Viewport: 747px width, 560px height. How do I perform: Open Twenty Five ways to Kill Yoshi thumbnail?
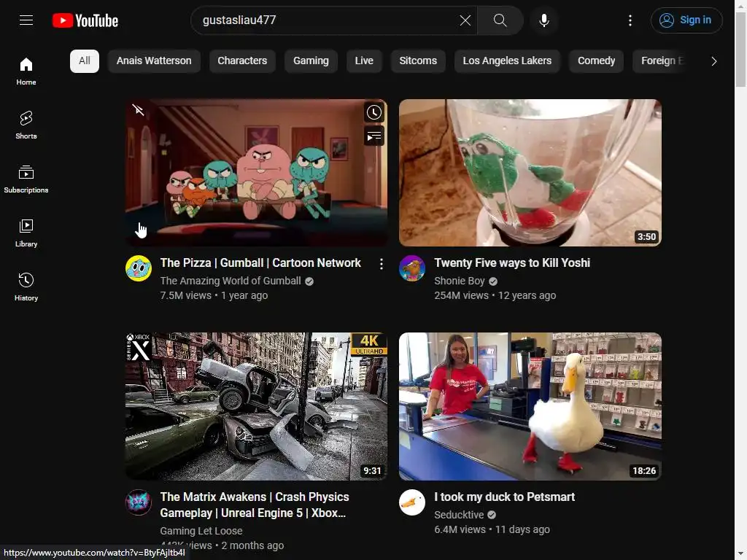coord(530,173)
